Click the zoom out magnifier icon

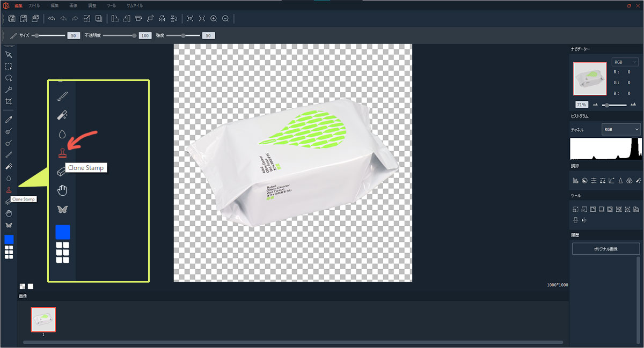225,19
